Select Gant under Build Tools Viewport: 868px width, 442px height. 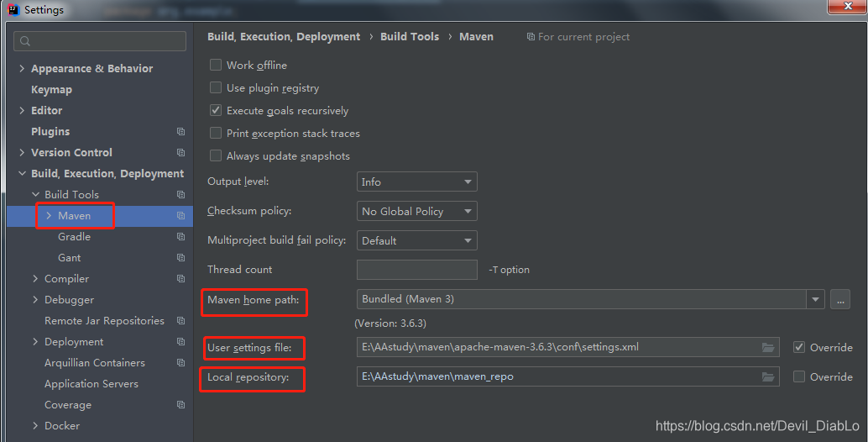(69, 258)
